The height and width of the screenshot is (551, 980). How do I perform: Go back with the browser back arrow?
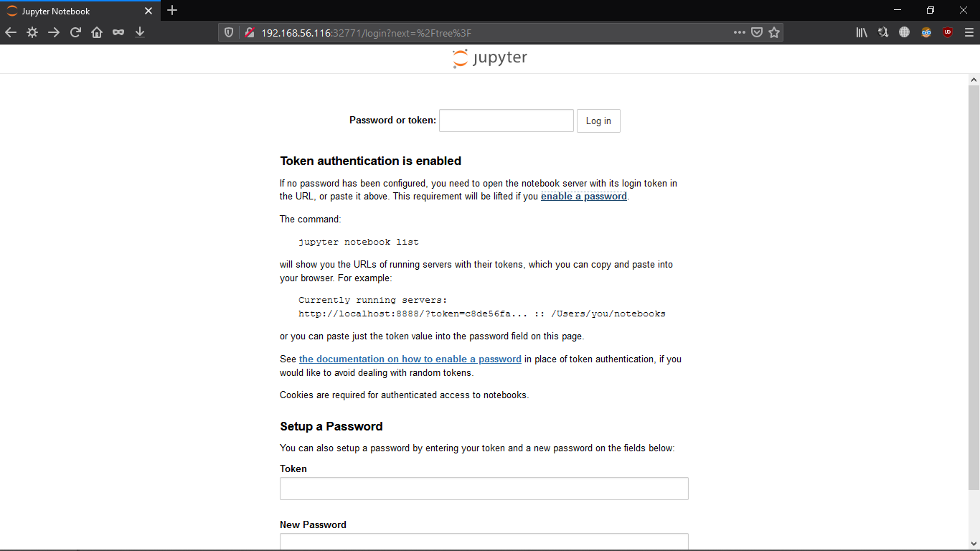click(x=11, y=32)
